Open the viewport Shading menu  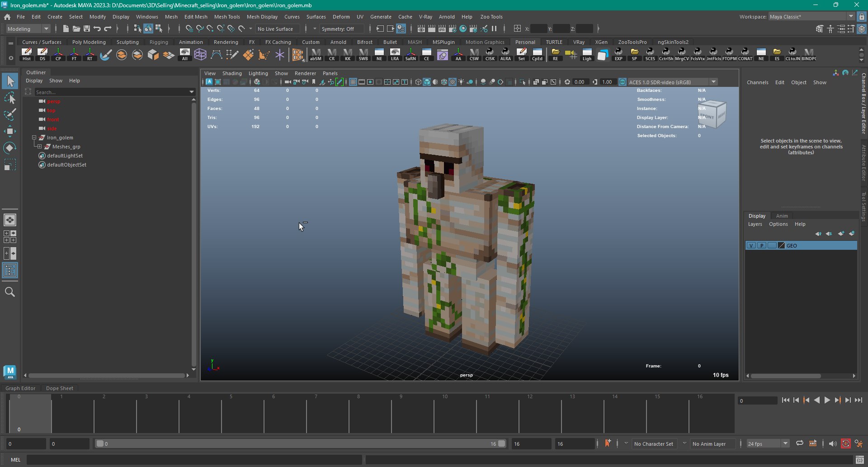coord(232,73)
